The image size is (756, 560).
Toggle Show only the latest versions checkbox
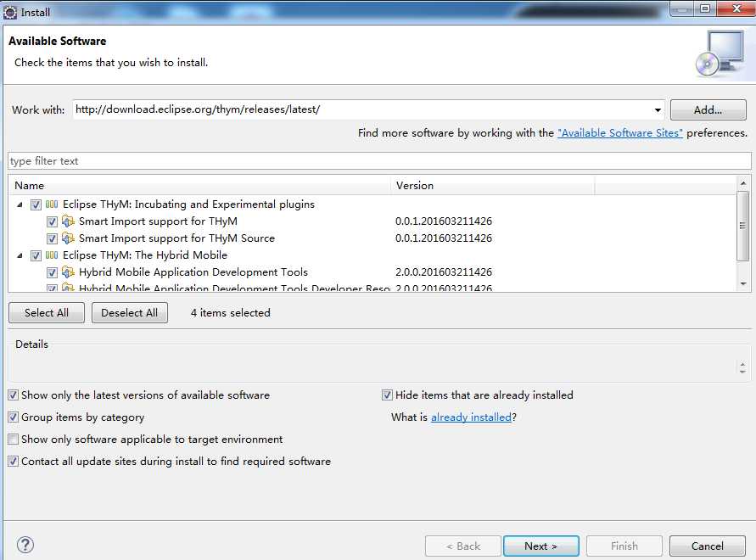pyautogui.click(x=14, y=395)
